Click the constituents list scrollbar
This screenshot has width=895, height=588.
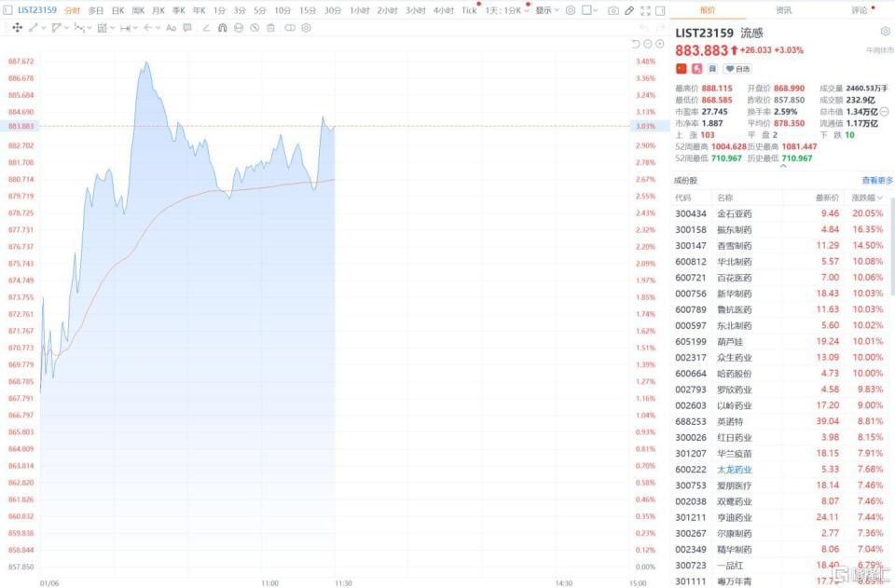point(892,245)
